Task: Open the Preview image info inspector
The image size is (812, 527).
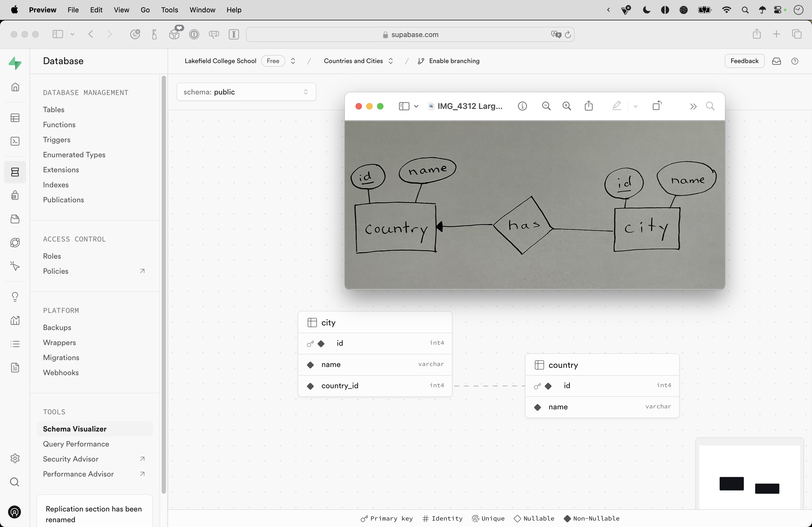Action: [x=522, y=106]
